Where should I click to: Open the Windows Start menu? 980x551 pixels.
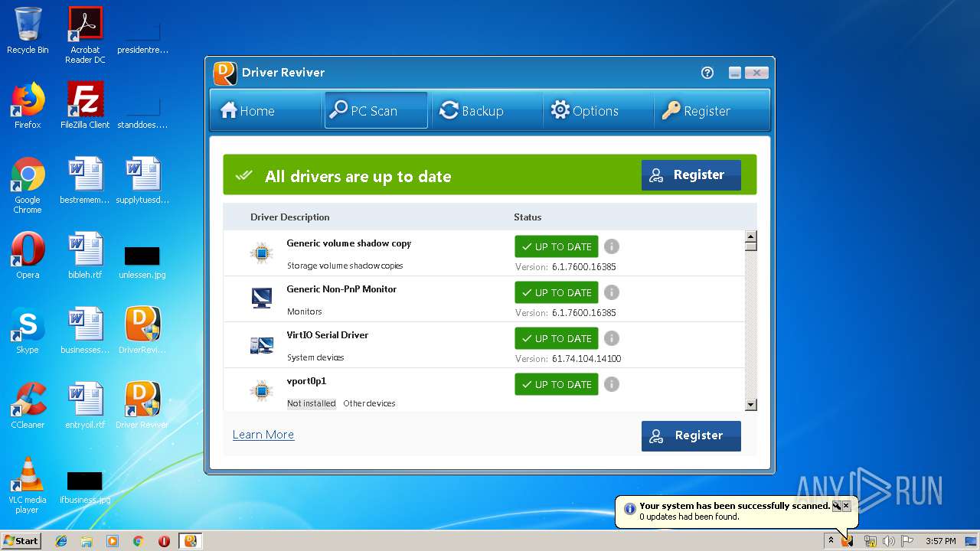pyautogui.click(x=21, y=540)
